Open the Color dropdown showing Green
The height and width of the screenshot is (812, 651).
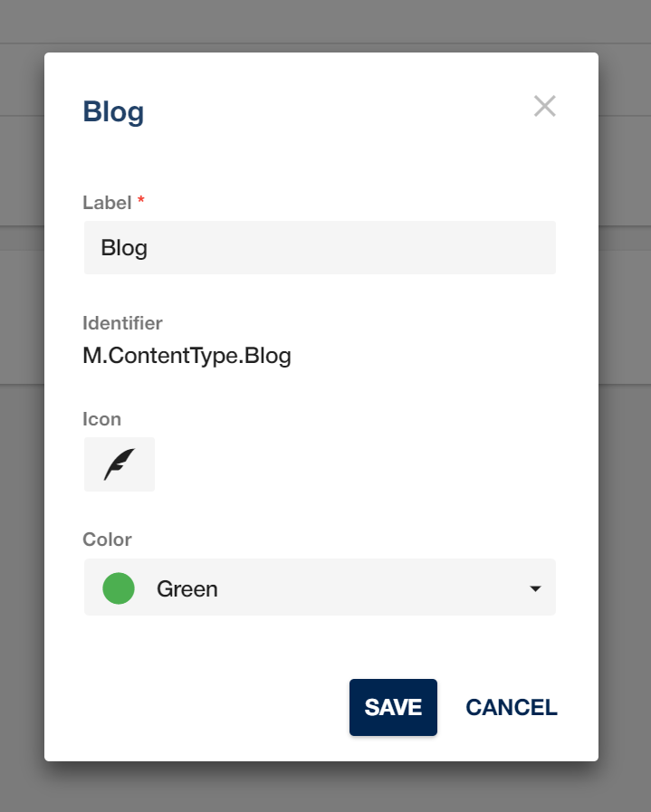point(320,588)
